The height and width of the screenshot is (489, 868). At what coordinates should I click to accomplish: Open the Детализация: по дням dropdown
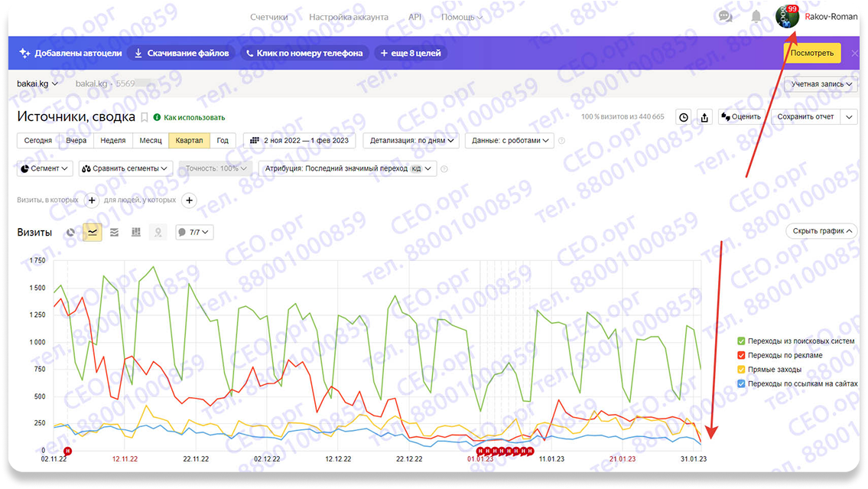413,140
